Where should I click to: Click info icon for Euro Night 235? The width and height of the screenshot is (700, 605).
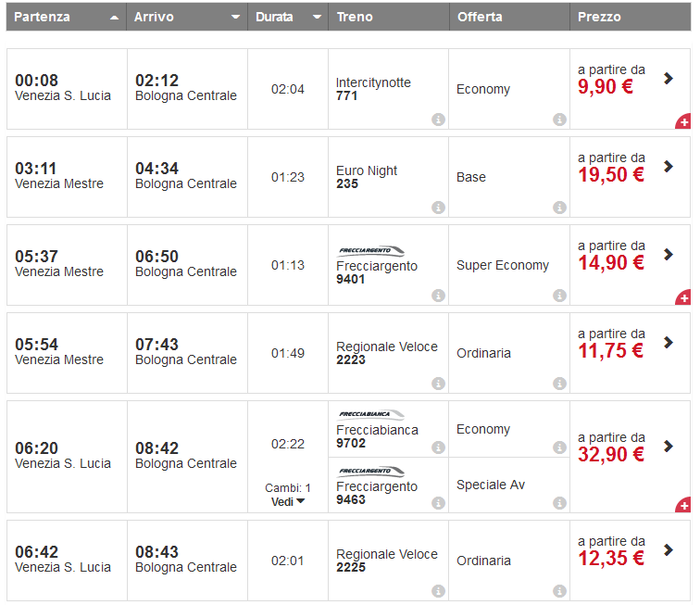(438, 208)
